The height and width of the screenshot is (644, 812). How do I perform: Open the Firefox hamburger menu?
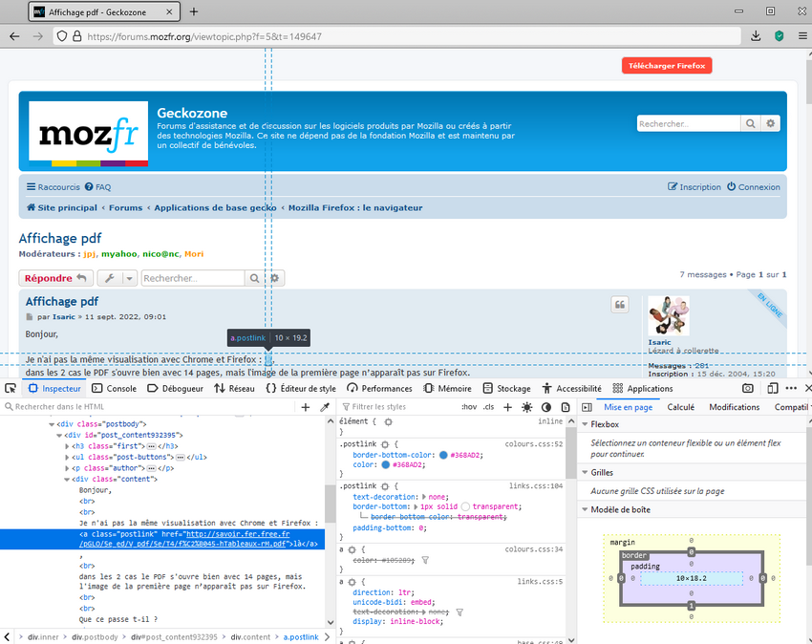tap(802, 36)
